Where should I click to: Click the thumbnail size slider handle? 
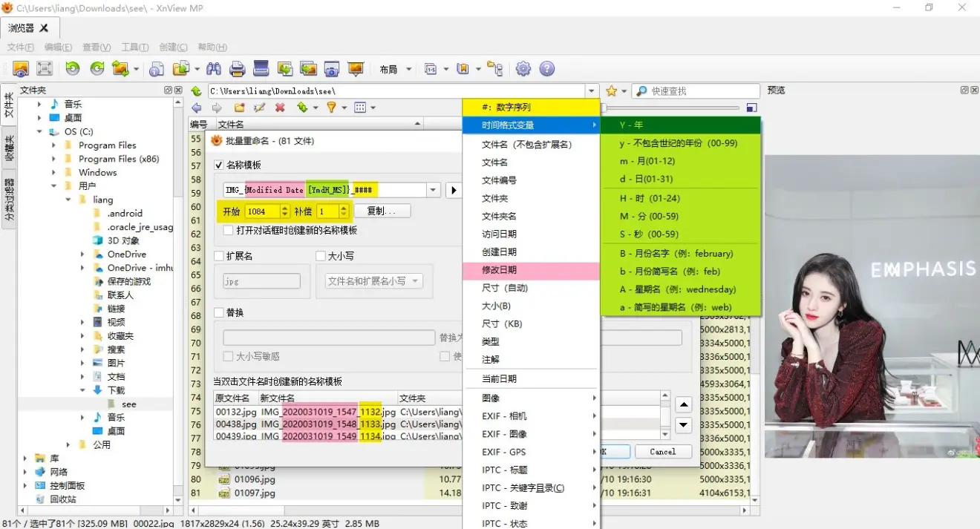[604, 108]
